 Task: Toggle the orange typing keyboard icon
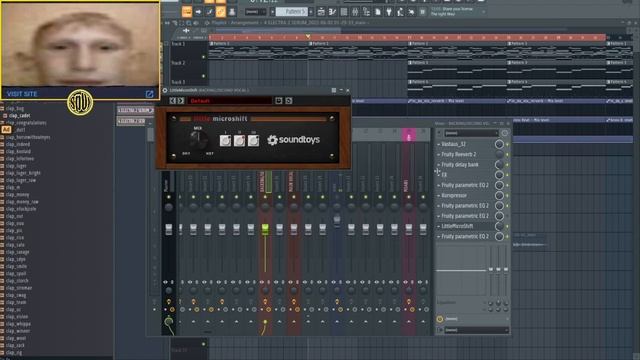click(x=187, y=12)
